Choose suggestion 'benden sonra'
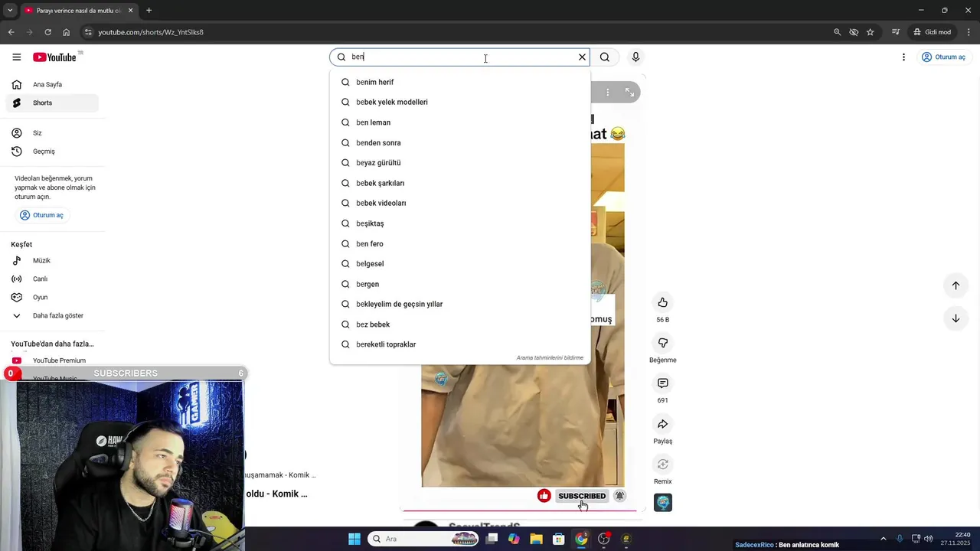The height and width of the screenshot is (551, 980). click(x=460, y=143)
